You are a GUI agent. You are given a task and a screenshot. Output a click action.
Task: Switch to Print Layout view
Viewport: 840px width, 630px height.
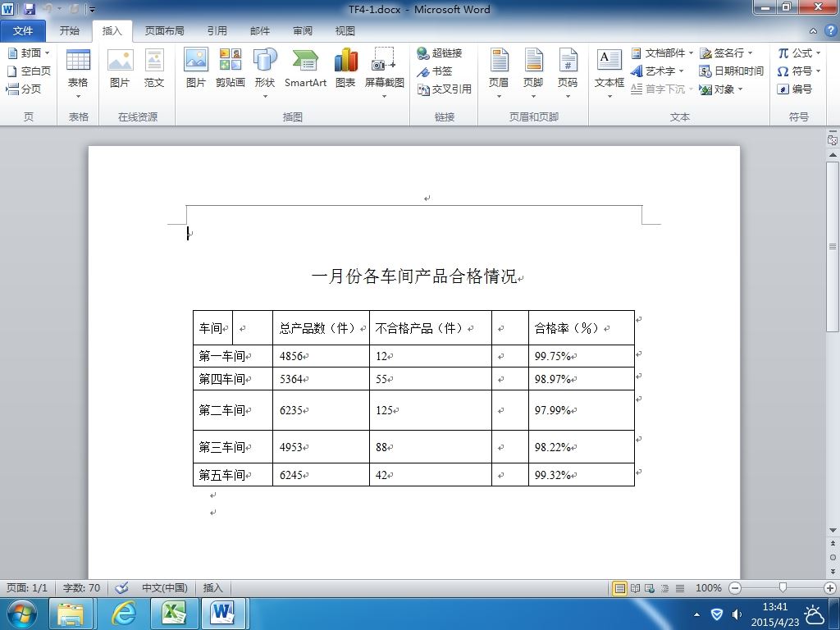click(x=619, y=588)
